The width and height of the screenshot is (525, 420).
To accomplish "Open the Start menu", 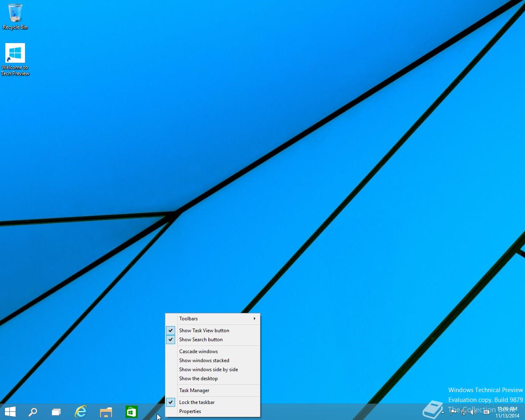I will click(10, 412).
